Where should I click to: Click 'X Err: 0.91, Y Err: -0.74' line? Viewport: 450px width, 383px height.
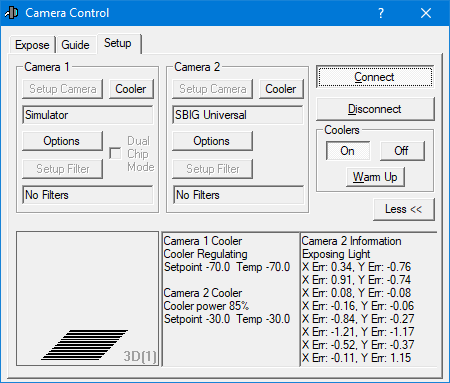[356, 280]
